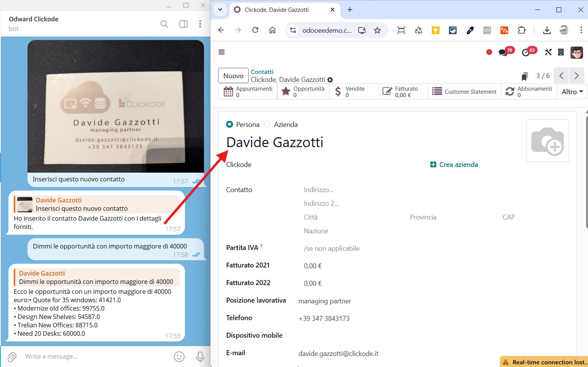Open the Customer Statement tab
Screen dimensions: 588x367
pos(464,92)
